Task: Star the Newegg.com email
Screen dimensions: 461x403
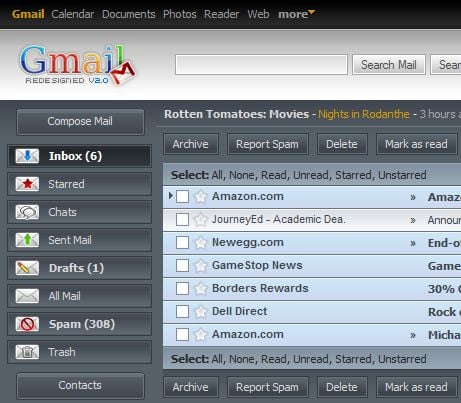Action: pos(201,243)
